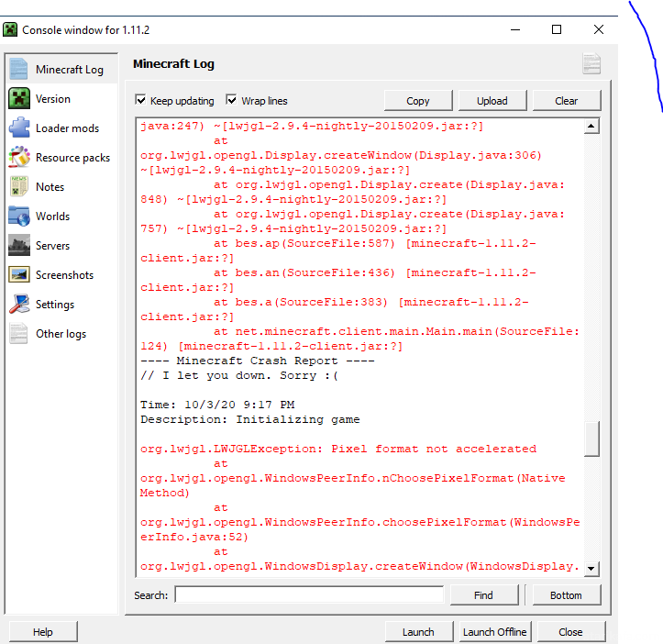Click the Minecraft Log page icon
Screen dimensions: 663x644
point(18,70)
